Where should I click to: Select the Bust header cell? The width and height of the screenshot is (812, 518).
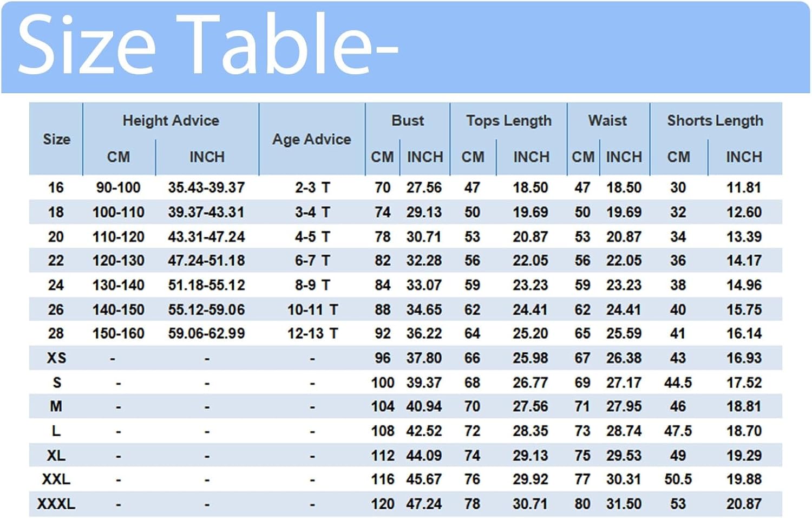tap(408, 120)
